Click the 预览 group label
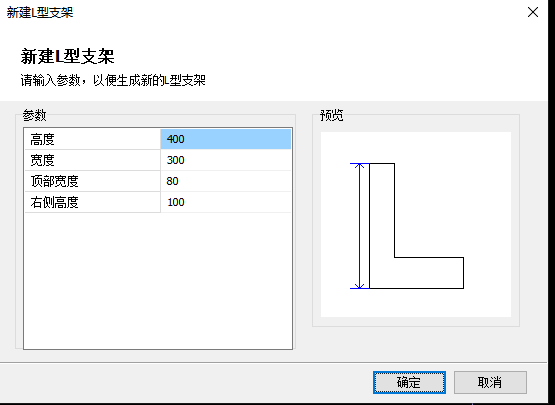The height and width of the screenshot is (405, 555). (332, 115)
